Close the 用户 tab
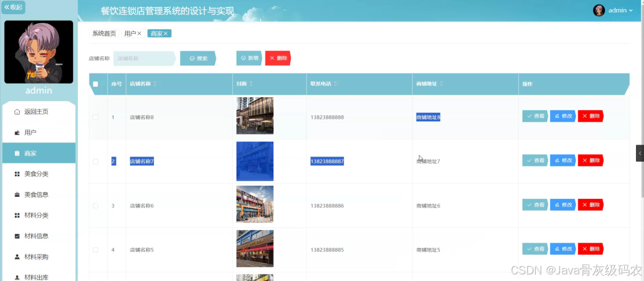This screenshot has width=644, height=281. [x=139, y=33]
